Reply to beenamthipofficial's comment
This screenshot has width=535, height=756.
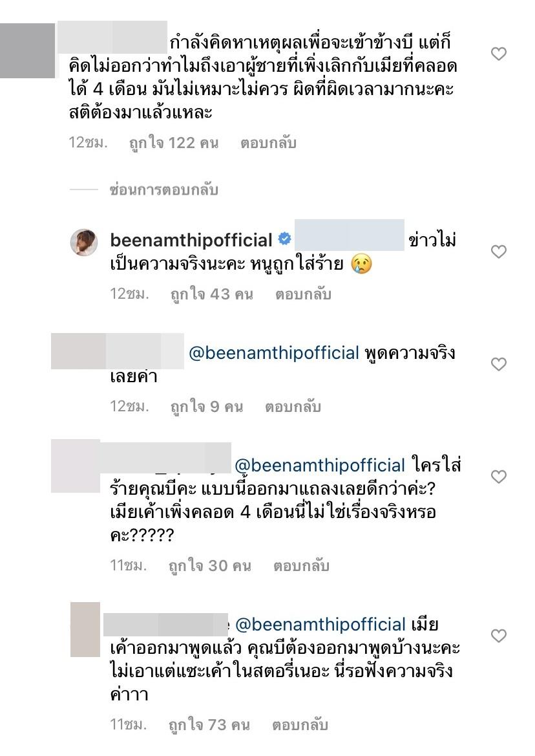tap(303, 294)
